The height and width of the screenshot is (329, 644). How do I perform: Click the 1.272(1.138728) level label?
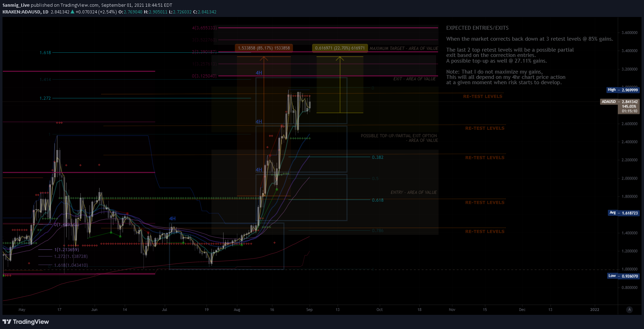[71, 256]
